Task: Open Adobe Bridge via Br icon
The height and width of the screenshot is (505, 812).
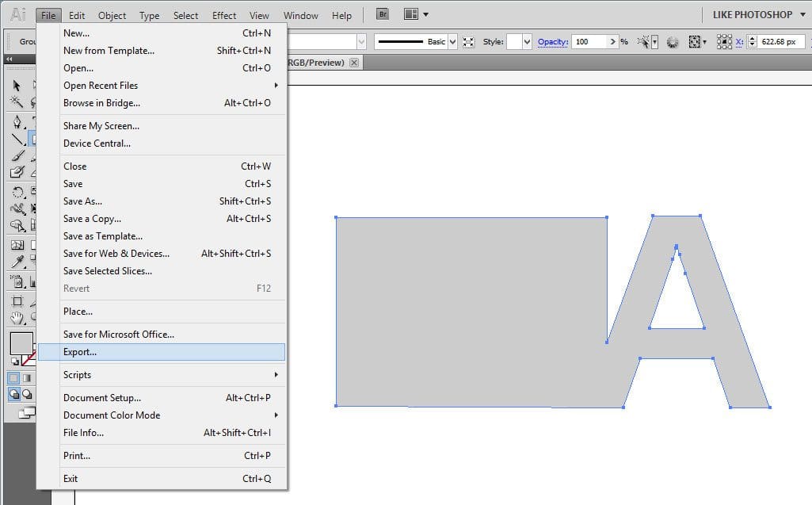Action: (383, 14)
